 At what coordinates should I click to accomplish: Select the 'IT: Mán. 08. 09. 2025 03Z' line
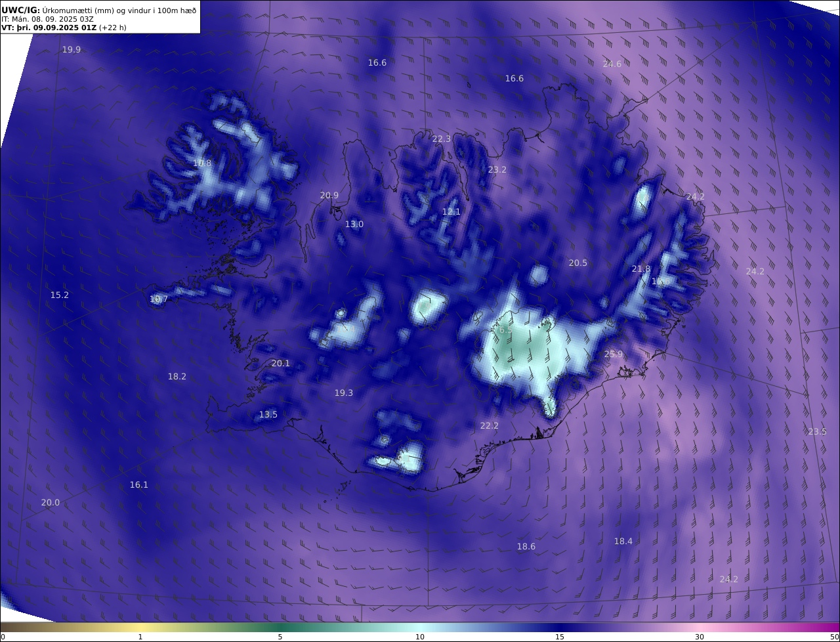[48, 19]
